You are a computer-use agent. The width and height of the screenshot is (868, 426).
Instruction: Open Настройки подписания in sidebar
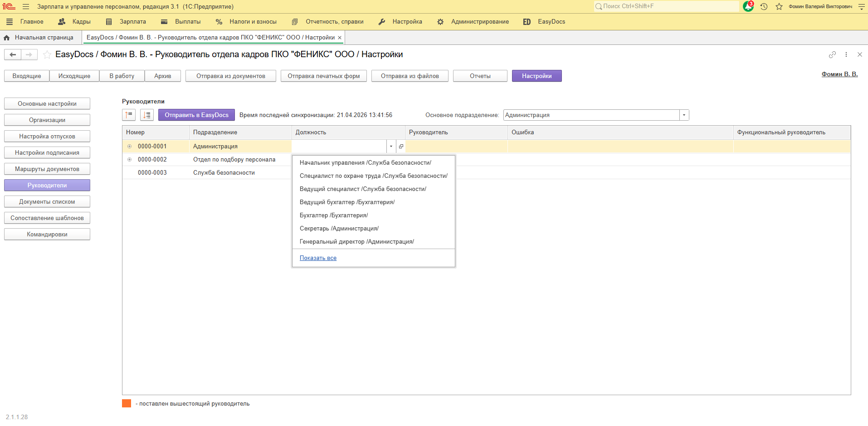(47, 153)
